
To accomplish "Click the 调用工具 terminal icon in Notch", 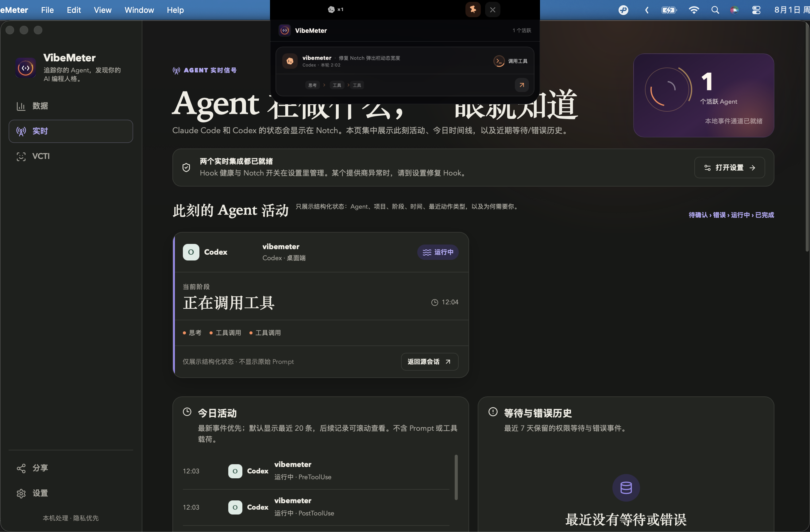I will [x=499, y=61].
